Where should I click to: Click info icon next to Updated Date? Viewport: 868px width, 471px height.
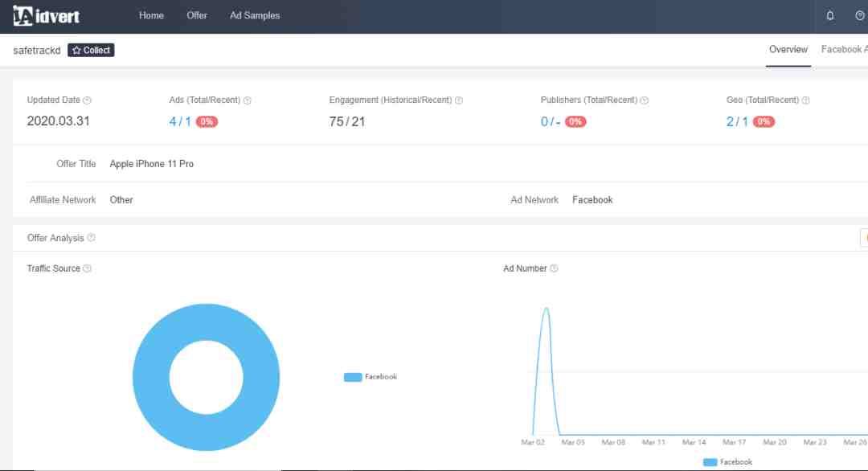pos(87,100)
